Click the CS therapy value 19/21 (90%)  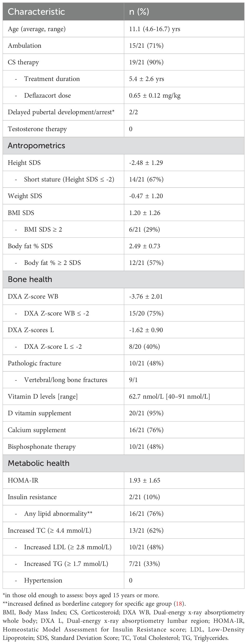[146, 62]
